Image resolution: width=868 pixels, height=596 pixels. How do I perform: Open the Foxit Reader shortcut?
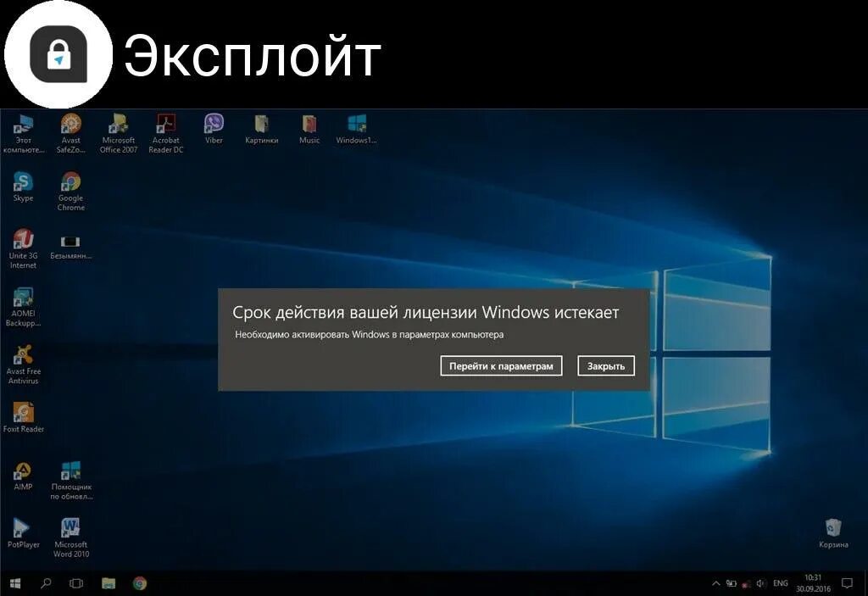(23, 417)
